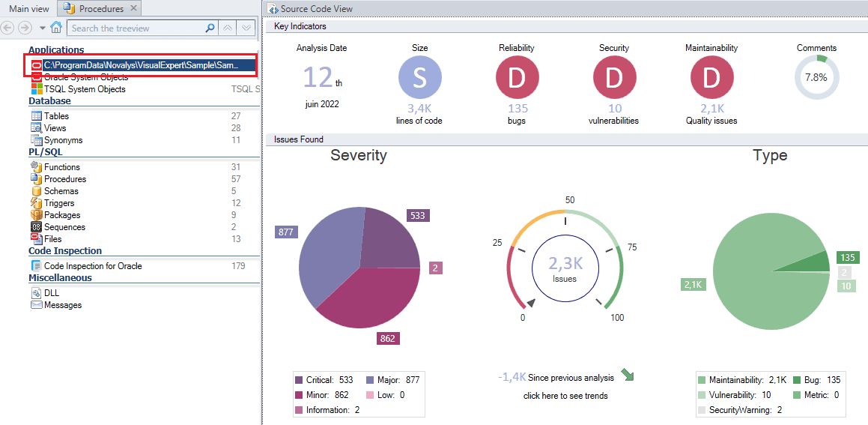Click the Reliability D rating circle
The image size is (868, 425).
point(517,77)
